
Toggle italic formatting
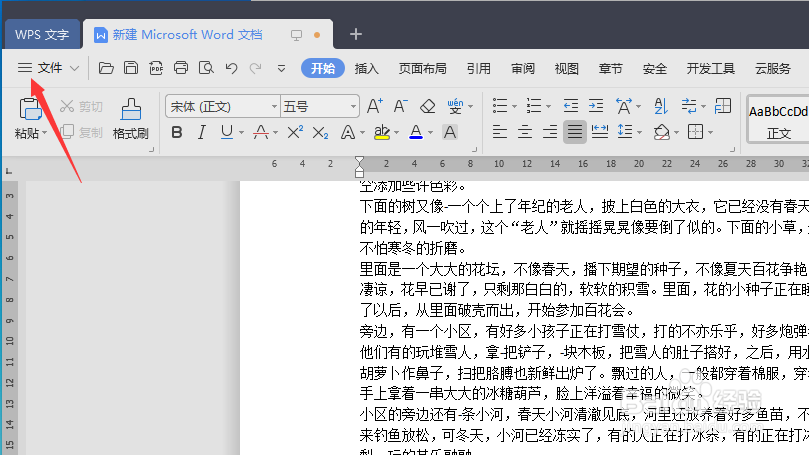(x=201, y=133)
